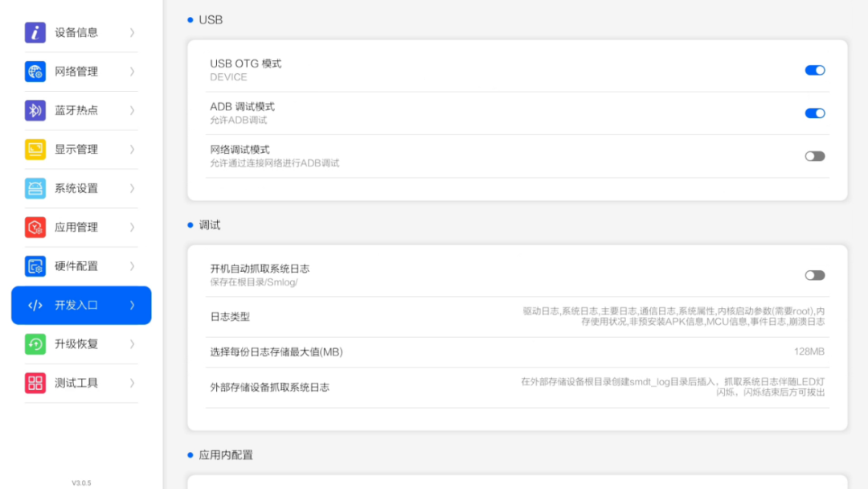Click the USB OTG 模式 title
The width and height of the screenshot is (868, 489).
click(246, 64)
